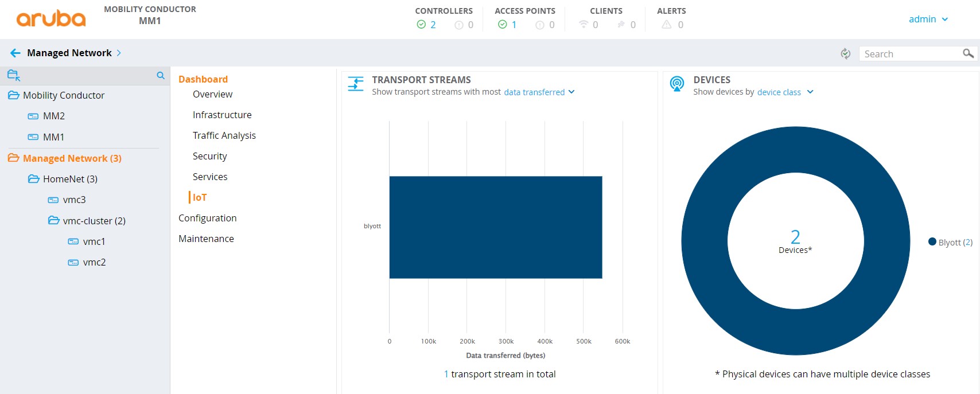Click the Controllers up status check icon
This screenshot has width=980, height=394.
(421, 25)
